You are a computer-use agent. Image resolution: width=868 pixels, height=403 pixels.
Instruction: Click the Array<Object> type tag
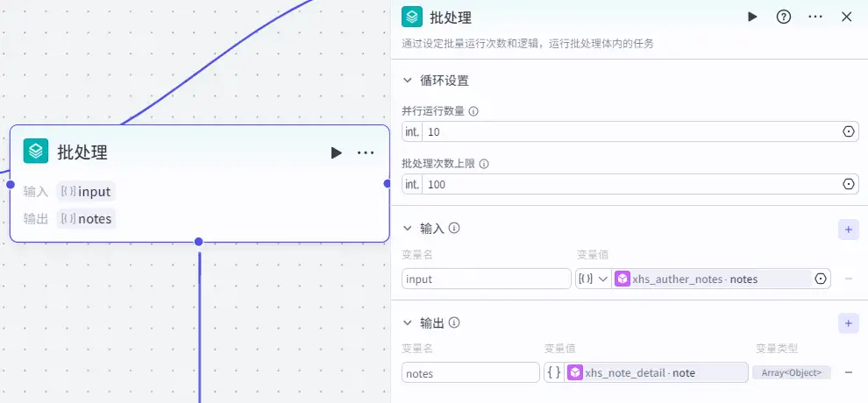click(792, 372)
